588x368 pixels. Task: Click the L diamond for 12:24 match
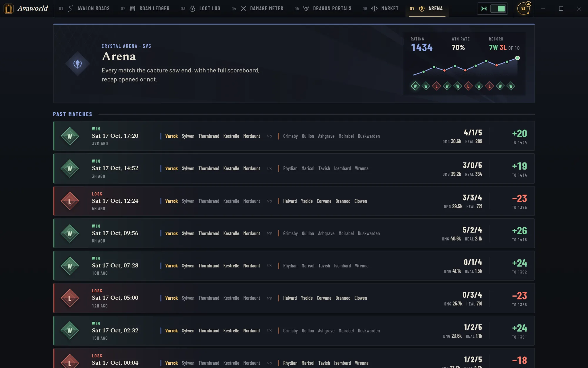coord(70,201)
